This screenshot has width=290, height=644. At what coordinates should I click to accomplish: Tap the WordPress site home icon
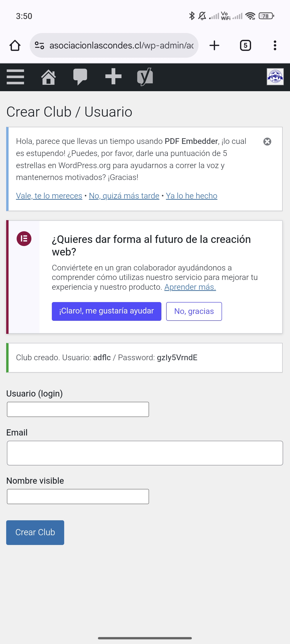pyautogui.click(x=48, y=77)
